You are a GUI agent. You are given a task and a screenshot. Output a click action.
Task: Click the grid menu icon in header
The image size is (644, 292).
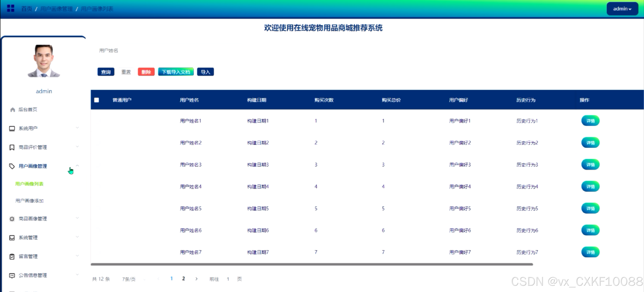point(10,9)
